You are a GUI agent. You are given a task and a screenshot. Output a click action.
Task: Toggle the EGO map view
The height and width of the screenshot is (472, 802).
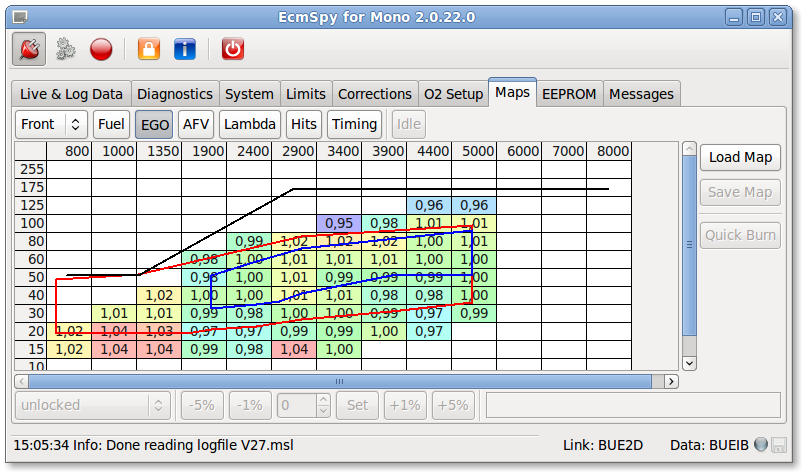[x=155, y=124]
